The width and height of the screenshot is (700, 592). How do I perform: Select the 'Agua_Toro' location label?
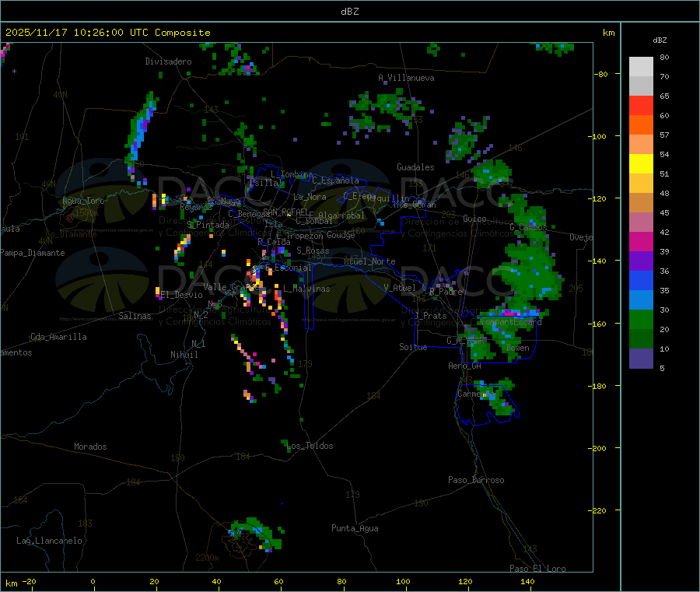coord(83,201)
